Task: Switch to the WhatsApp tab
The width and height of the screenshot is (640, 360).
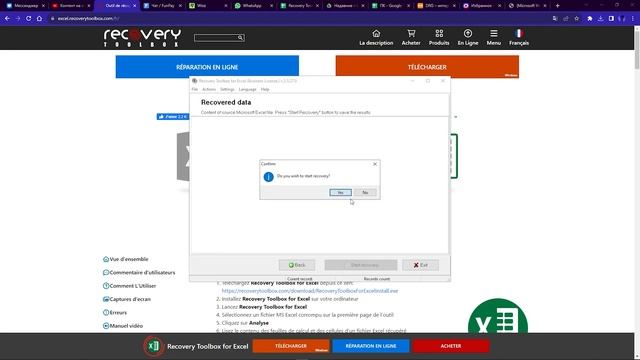Action: tap(252, 6)
